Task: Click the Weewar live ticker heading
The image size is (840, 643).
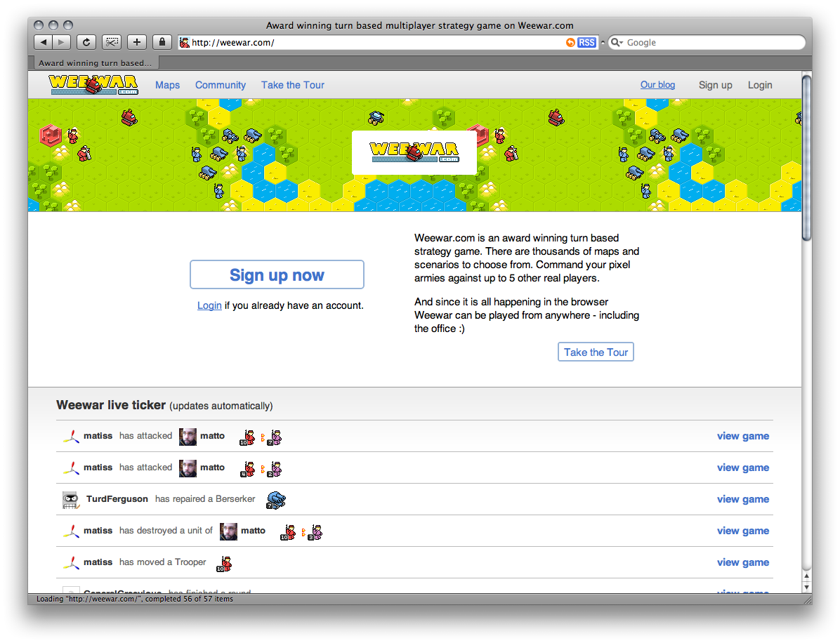Action: coord(111,405)
